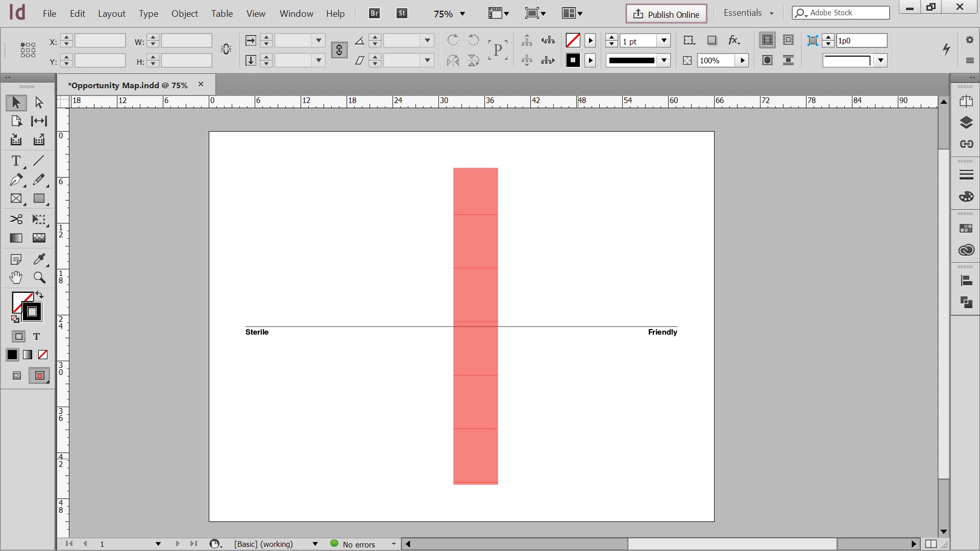Viewport: 980px width, 551px height.
Task: Open the Links panel
Action: (x=966, y=144)
